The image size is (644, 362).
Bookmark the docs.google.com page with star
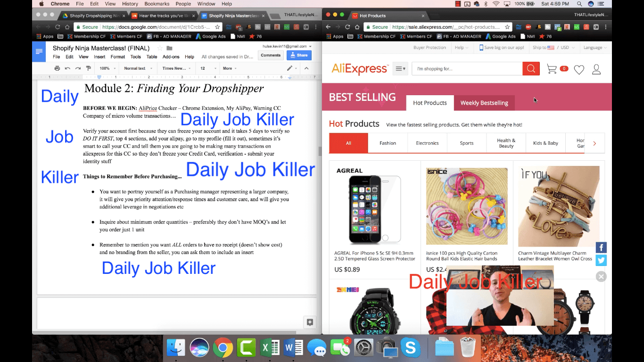click(x=217, y=27)
